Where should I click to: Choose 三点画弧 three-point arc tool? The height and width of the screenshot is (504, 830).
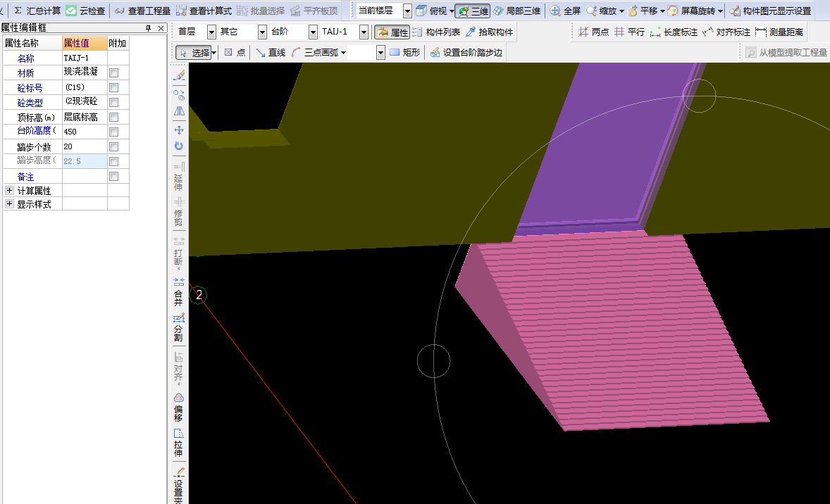[x=316, y=52]
